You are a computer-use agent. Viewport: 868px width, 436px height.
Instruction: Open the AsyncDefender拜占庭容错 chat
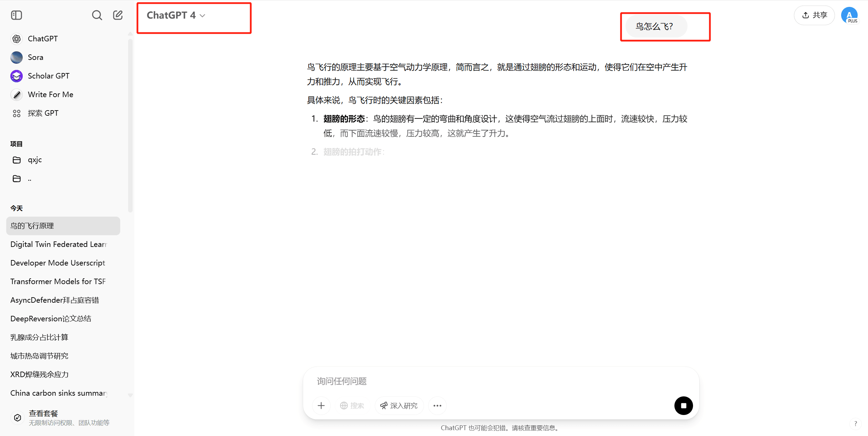[63, 300]
